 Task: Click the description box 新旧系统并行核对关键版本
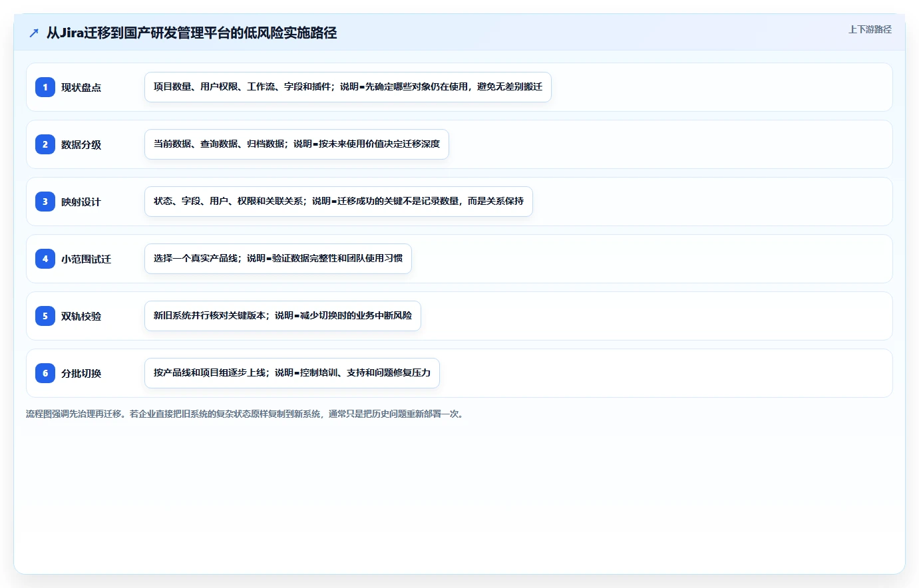[283, 316]
